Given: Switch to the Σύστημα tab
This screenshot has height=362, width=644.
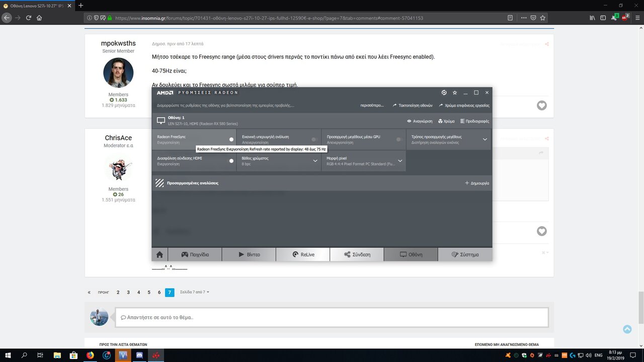Looking at the screenshot, I should (465, 254).
